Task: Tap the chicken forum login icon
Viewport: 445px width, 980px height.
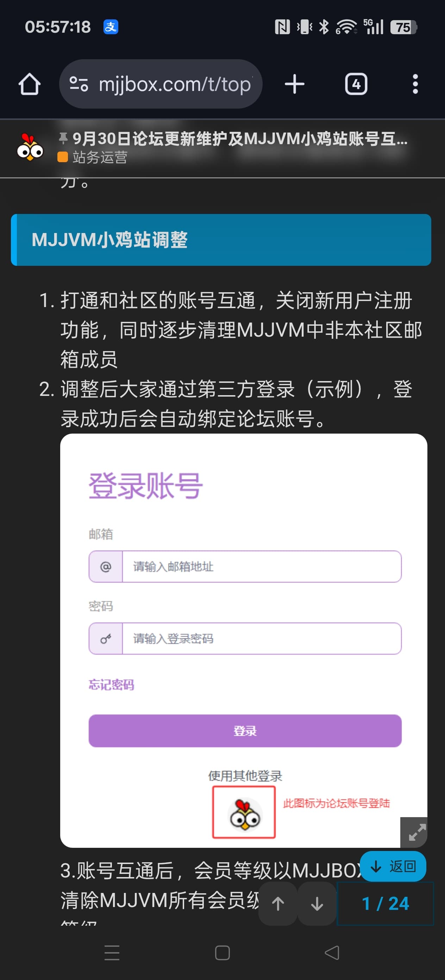Action: (244, 812)
